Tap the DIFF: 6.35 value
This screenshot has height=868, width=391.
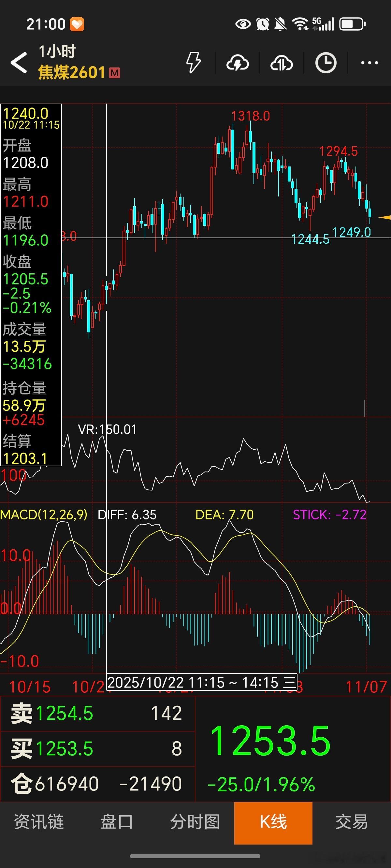pyautogui.click(x=127, y=514)
